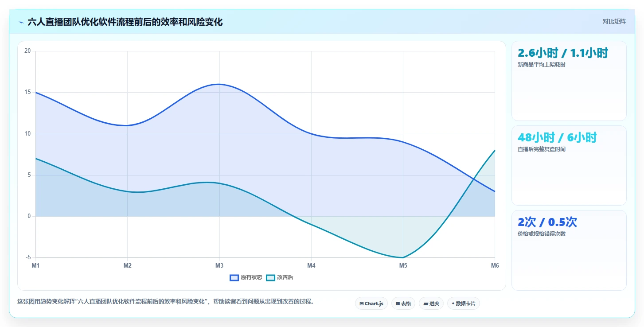The height and width of the screenshot is (327, 644).
Task: Click the blue 原有状态 legend color box
Action: 234,277
